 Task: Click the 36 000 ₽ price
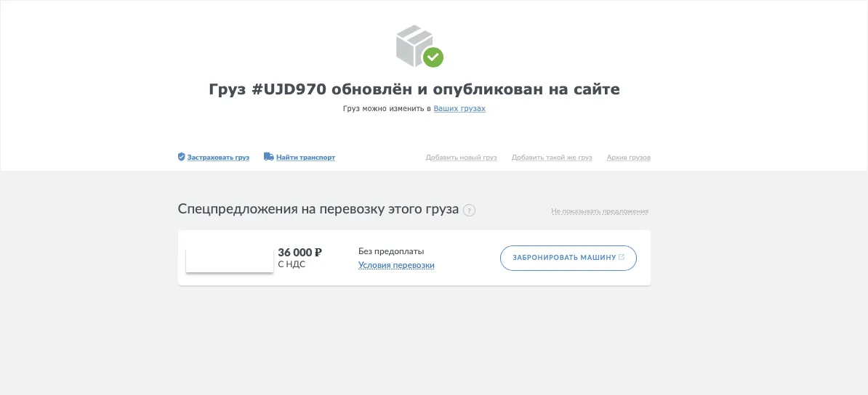coord(300,253)
